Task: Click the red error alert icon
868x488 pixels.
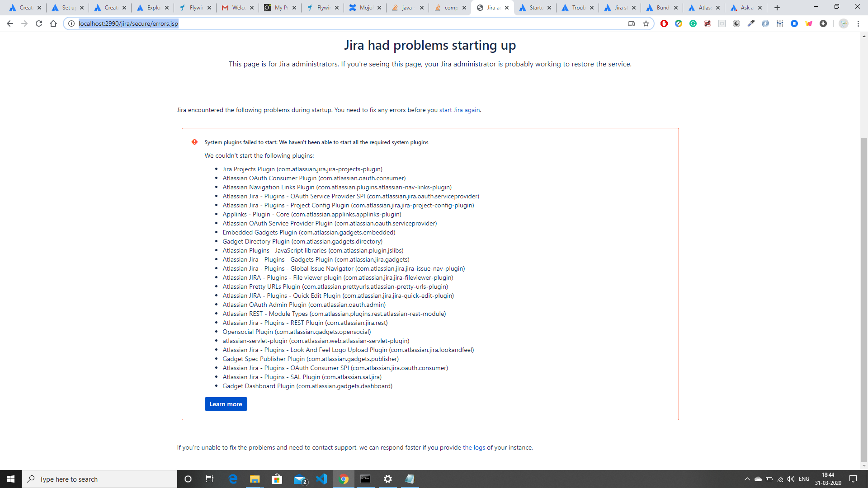Action: click(x=194, y=142)
